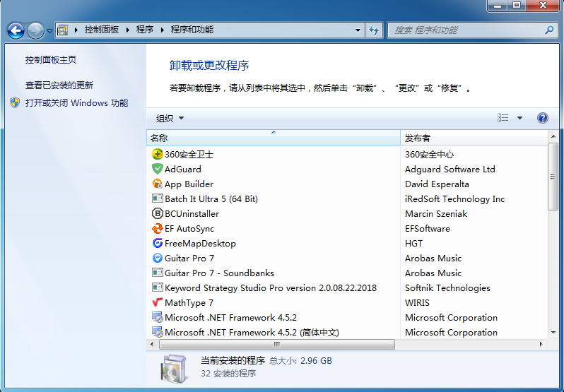Click the App Builder icon
The width and height of the screenshot is (564, 392).
pyautogui.click(x=157, y=184)
